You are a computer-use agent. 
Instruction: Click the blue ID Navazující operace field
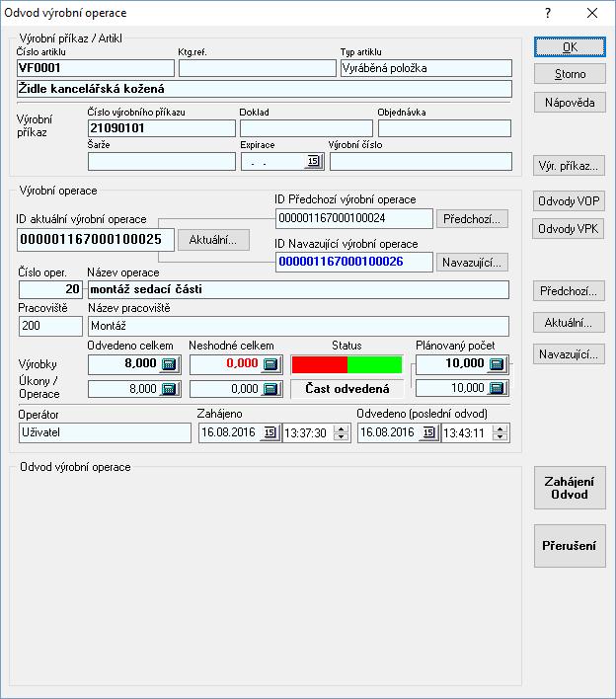pos(354,262)
